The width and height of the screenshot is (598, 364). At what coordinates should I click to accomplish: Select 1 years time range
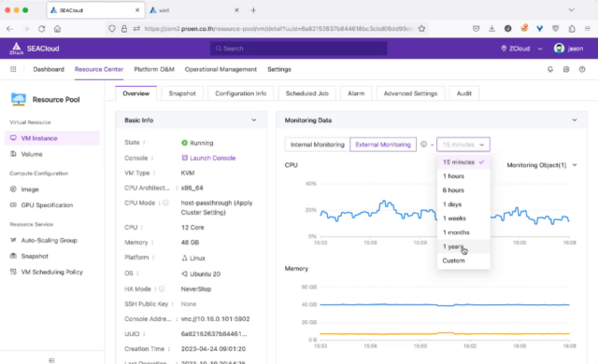(x=463, y=246)
